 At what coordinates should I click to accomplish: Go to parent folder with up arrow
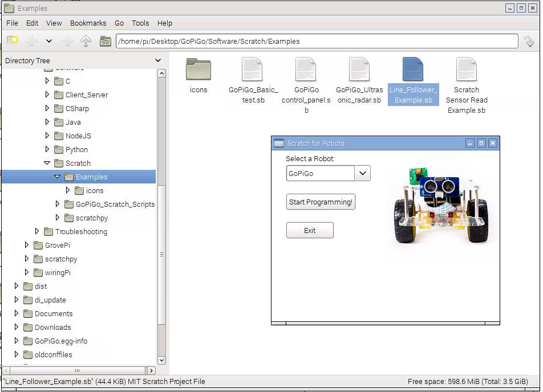click(86, 41)
